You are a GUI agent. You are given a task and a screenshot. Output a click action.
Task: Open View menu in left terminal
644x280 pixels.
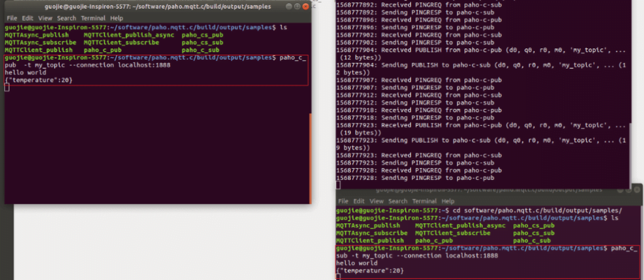click(x=45, y=18)
